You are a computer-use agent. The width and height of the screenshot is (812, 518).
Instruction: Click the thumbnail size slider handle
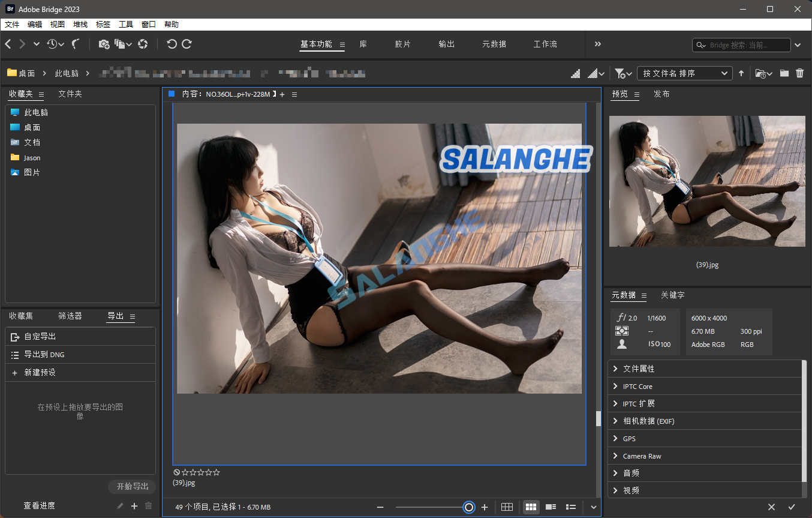pyautogui.click(x=469, y=507)
